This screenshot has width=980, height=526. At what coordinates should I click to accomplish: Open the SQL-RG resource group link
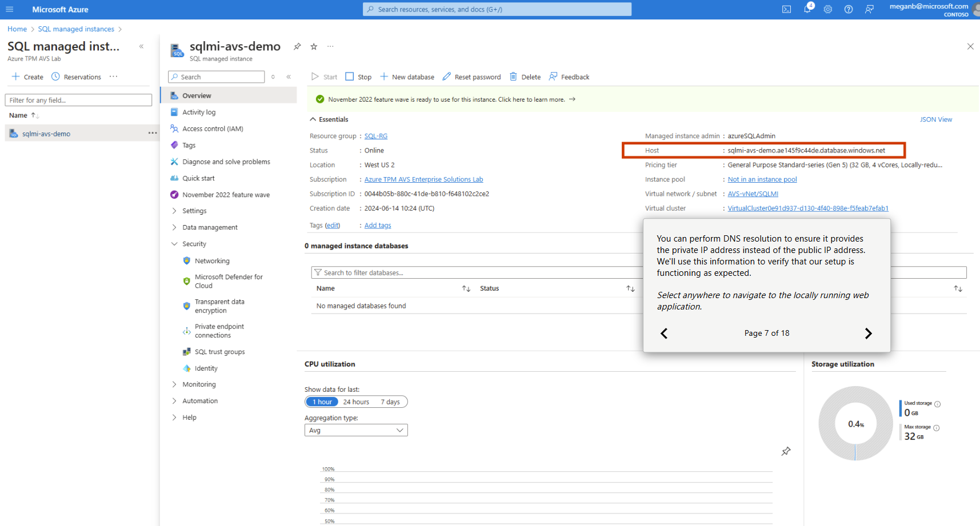[376, 136]
